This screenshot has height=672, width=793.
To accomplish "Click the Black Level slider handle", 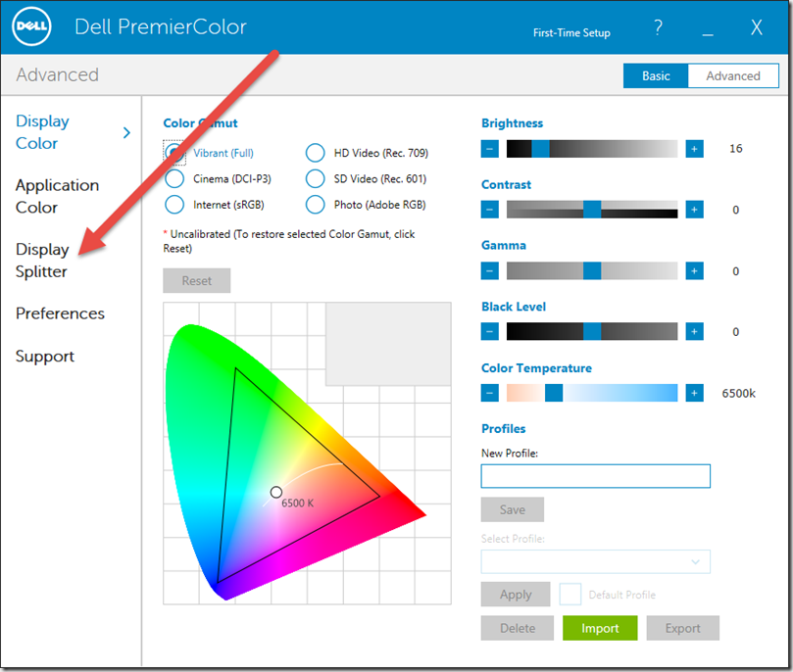I will [x=592, y=331].
